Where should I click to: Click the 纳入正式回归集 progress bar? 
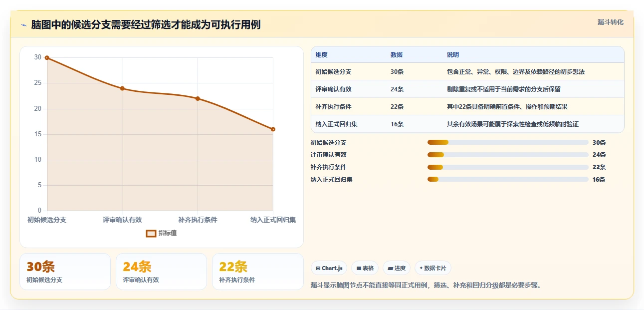(508, 179)
